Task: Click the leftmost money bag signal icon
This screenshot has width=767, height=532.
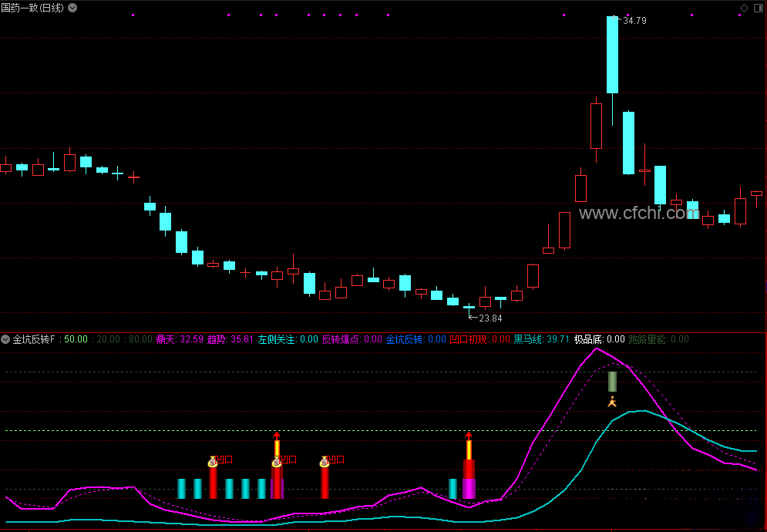Action: tap(212, 462)
